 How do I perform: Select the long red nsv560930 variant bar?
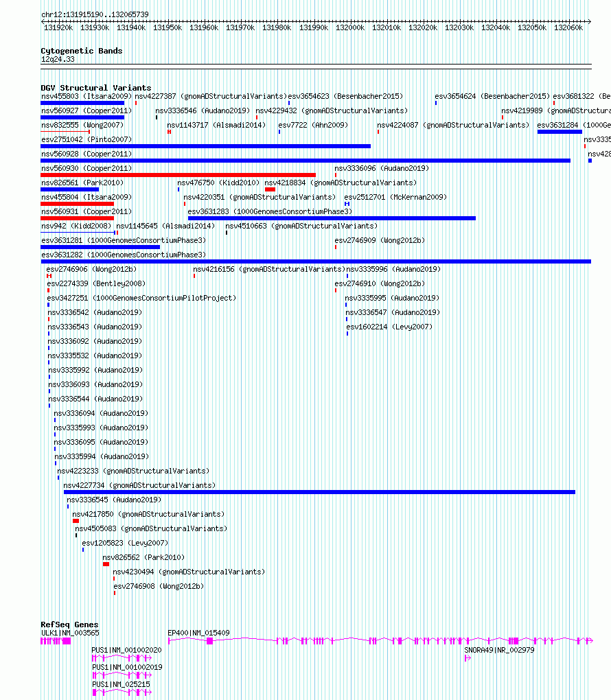[x=178, y=175]
